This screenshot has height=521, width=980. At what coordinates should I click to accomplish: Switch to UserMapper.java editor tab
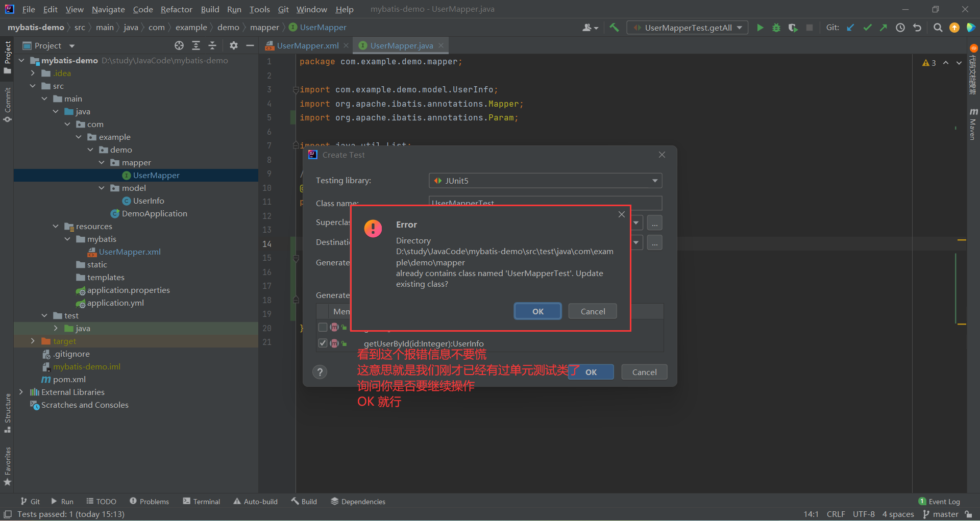pyautogui.click(x=401, y=46)
